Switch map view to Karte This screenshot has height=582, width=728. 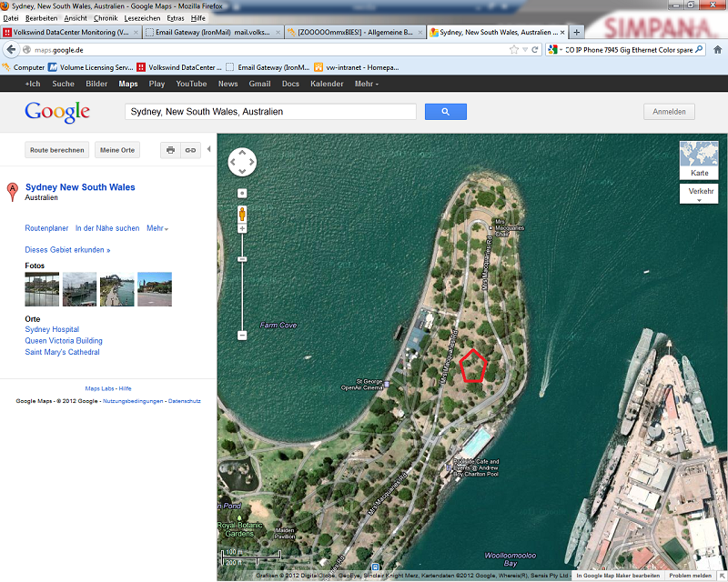point(699,160)
